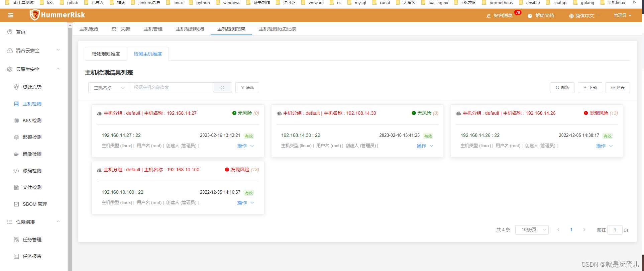Click the HummerRisk shield logo
Viewport: 644px width, 271px height.
click(34, 15)
